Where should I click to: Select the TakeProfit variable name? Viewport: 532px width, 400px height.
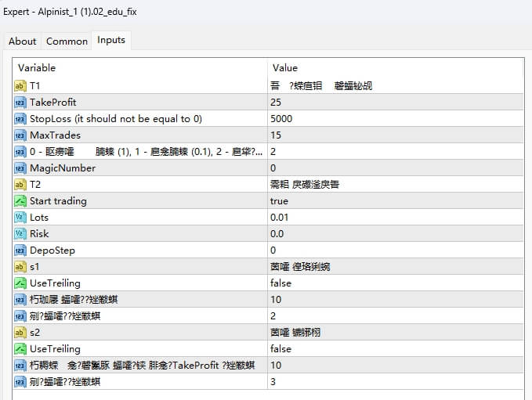click(x=53, y=103)
